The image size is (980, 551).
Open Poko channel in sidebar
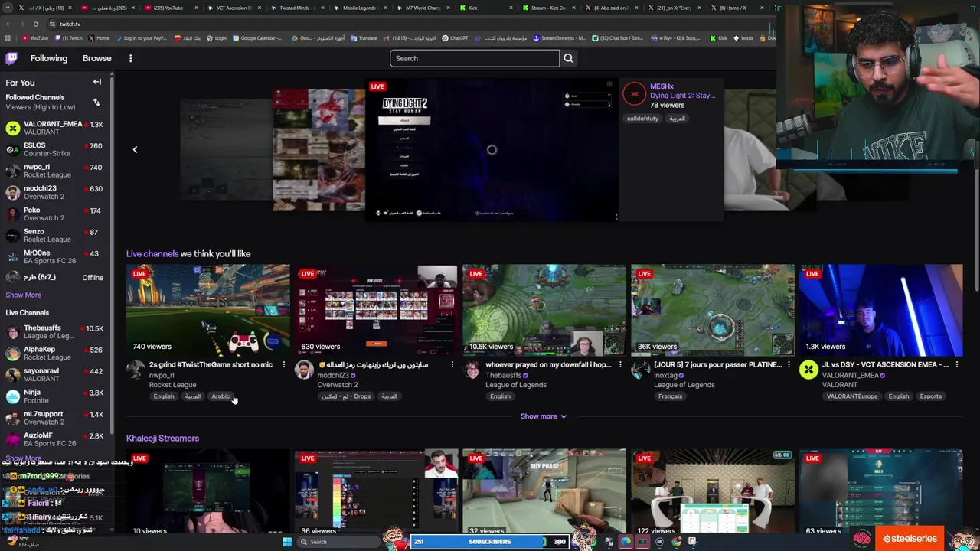point(55,214)
